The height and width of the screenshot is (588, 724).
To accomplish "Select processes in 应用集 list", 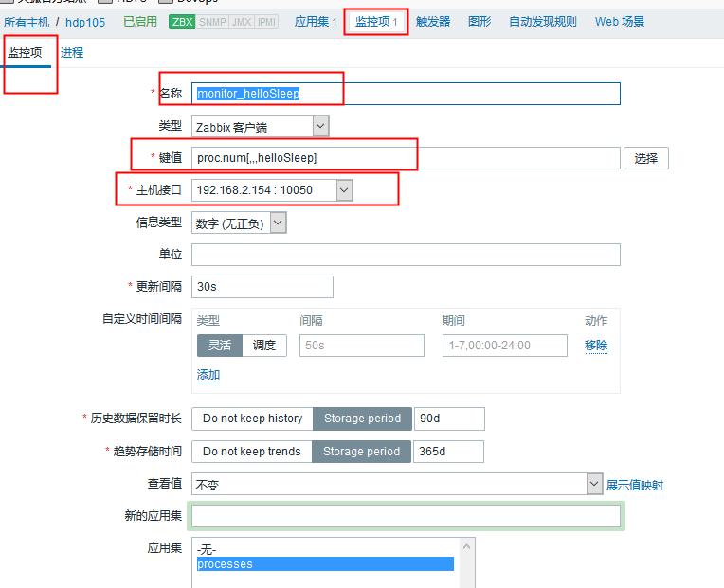I will (x=325, y=564).
